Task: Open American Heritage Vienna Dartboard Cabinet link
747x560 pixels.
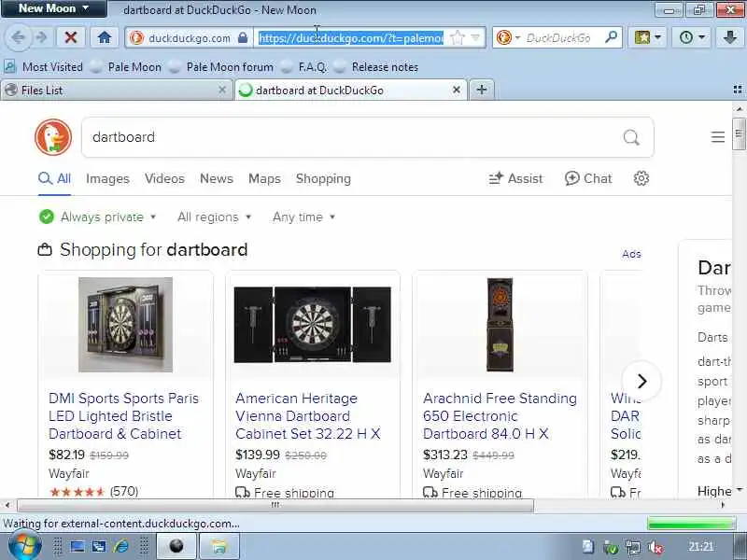Action: [x=308, y=415]
